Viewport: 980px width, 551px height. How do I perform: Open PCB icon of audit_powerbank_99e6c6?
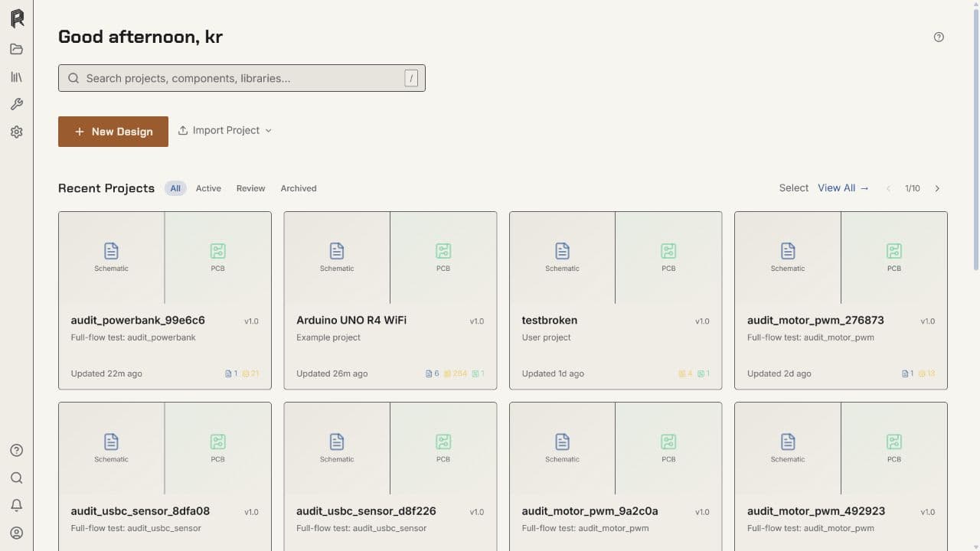coord(218,251)
